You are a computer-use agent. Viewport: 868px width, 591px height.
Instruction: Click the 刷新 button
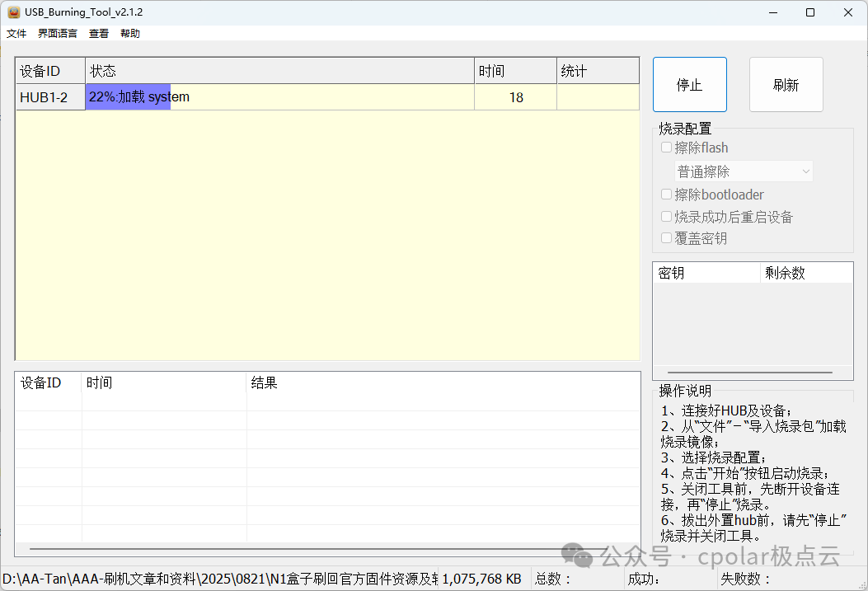point(786,85)
